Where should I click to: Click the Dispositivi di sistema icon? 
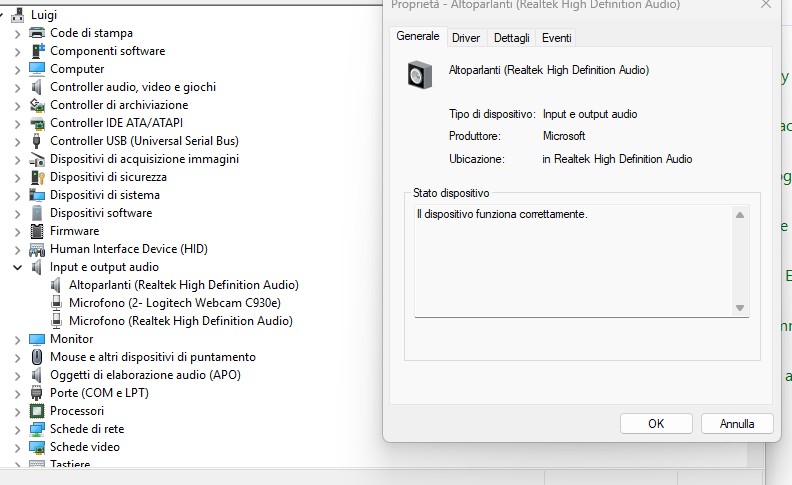pos(37,195)
